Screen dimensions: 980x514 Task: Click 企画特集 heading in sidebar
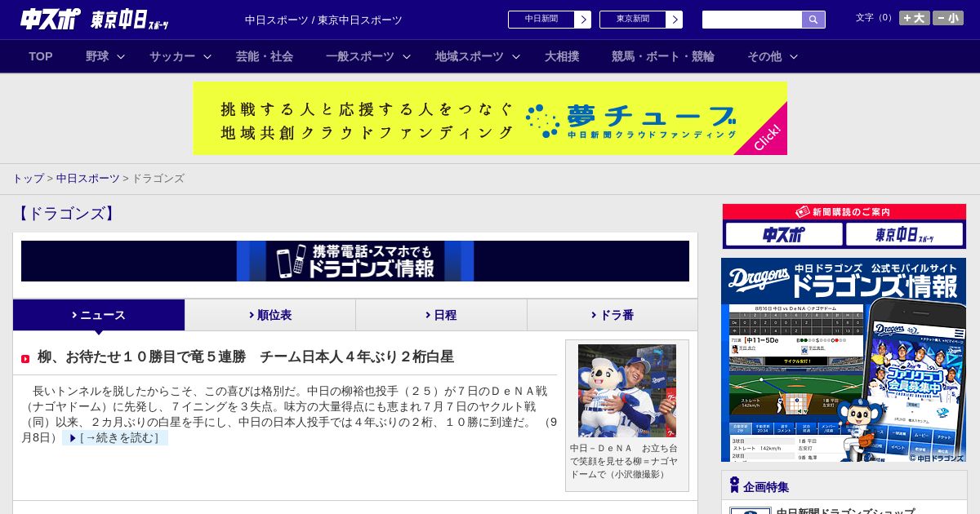766,487
